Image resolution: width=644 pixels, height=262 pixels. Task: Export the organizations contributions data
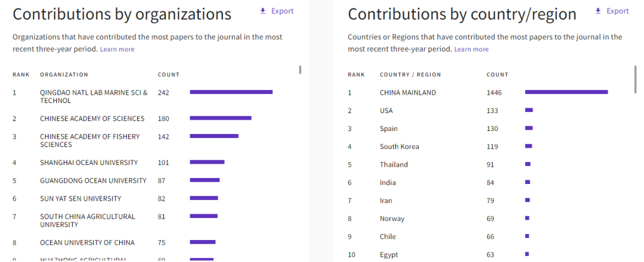(282, 11)
